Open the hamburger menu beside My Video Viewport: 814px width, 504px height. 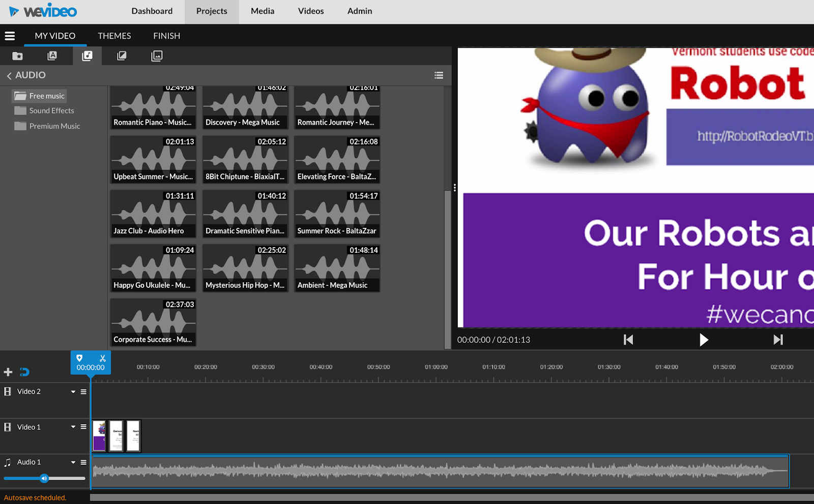10,36
